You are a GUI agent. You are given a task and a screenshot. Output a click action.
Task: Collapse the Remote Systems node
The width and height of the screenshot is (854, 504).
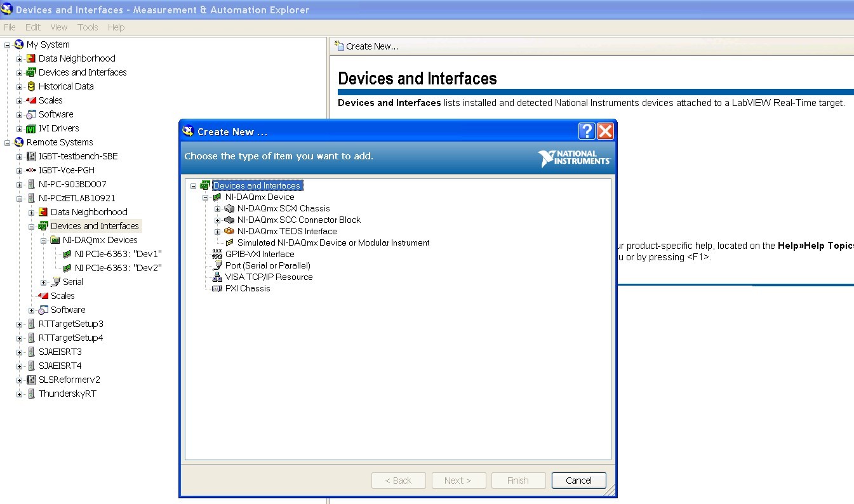[7, 142]
